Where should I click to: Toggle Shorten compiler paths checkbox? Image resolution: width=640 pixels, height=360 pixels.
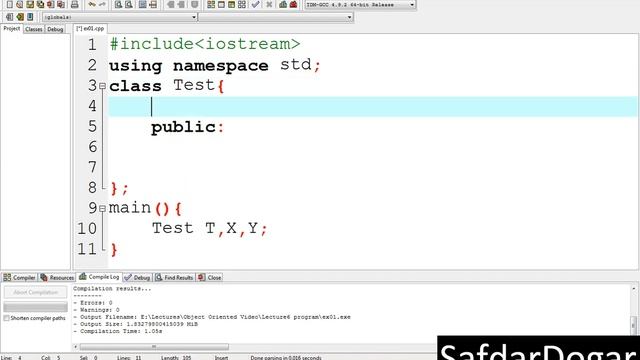pos(6,318)
